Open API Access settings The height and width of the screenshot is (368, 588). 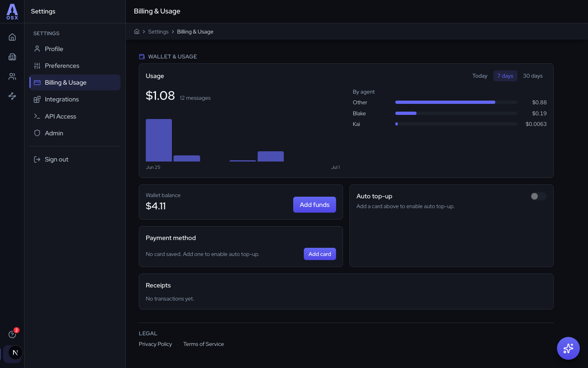pos(75,117)
